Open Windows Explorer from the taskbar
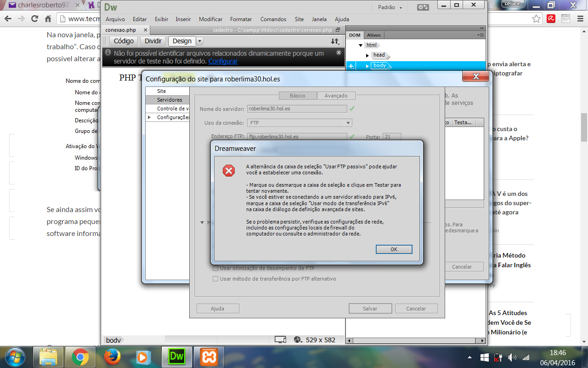Image resolution: width=588 pixels, height=368 pixels. (48, 357)
